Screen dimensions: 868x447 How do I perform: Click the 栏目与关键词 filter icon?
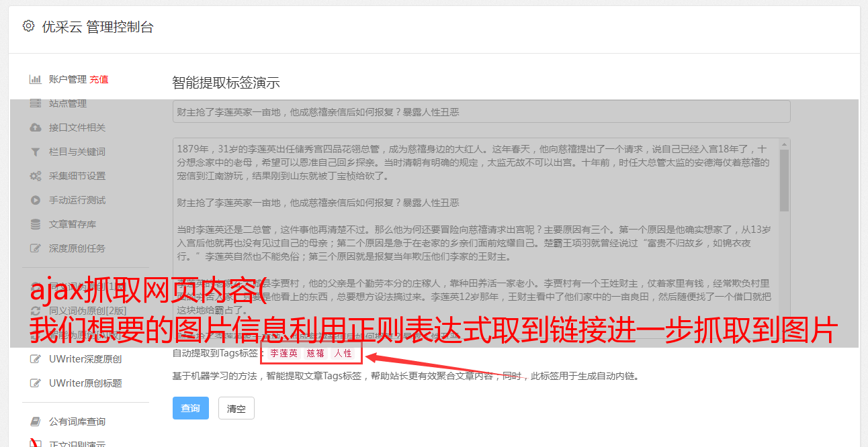coord(36,152)
